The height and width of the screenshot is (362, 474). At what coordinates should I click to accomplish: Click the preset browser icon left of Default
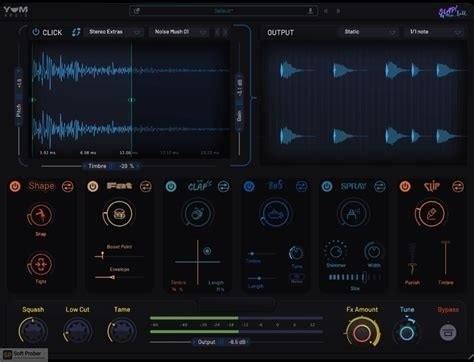[x=136, y=11]
